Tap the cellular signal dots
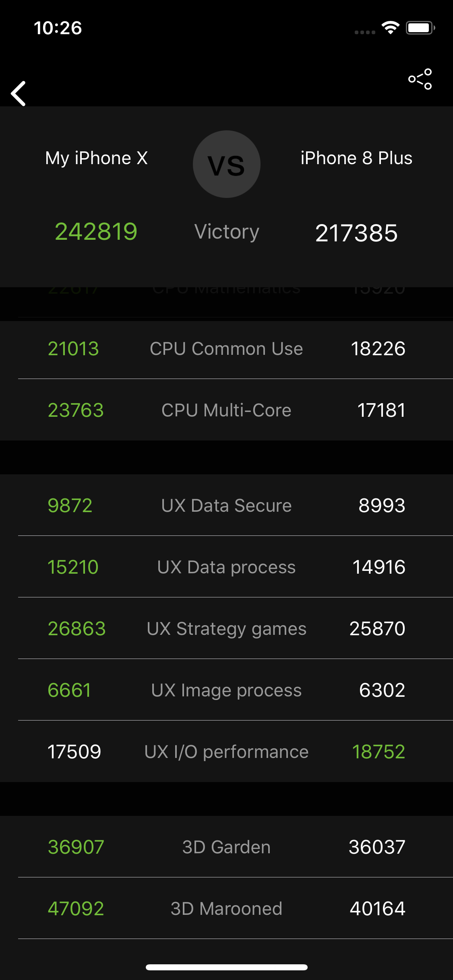The height and width of the screenshot is (980, 453). [x=365, y=32]
